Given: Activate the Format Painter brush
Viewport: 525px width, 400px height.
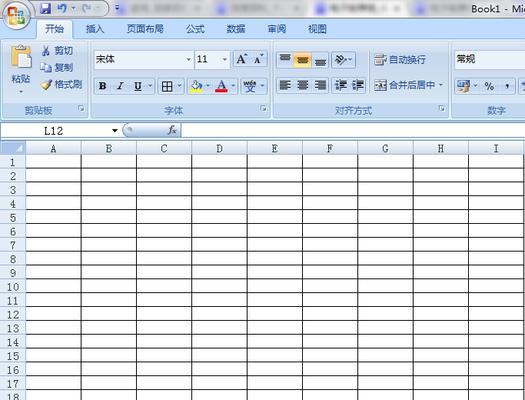Looking at the screenshot, I should coord(46,85).
